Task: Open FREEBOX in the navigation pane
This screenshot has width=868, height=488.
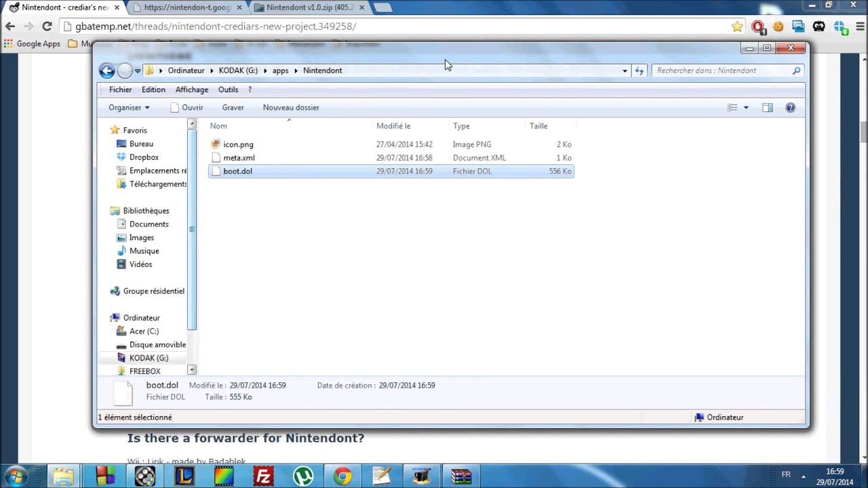Action: click(144, 371)
